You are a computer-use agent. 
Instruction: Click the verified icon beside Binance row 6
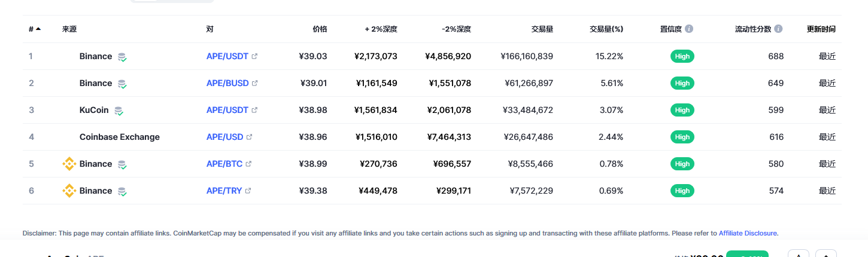122,191
